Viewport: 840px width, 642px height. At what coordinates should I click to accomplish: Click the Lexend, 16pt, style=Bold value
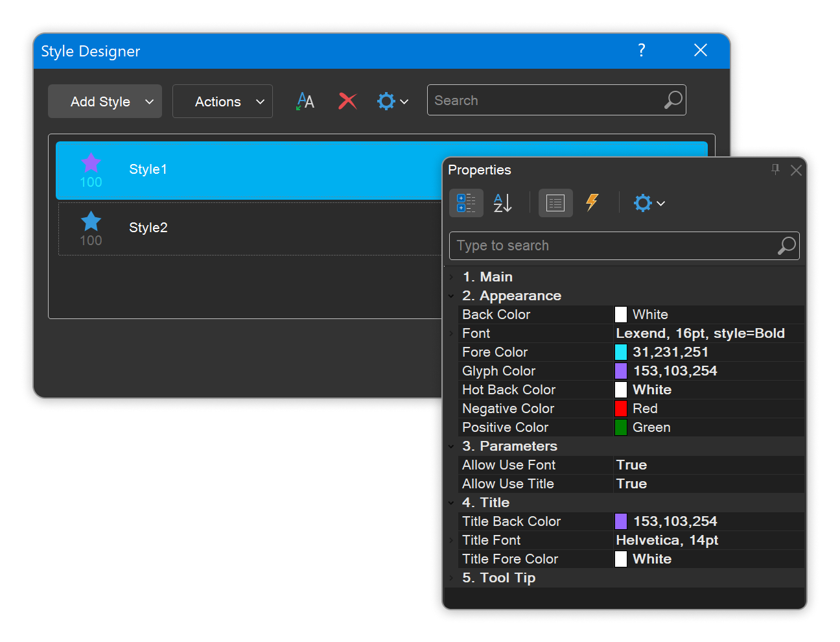coord(700,333)
